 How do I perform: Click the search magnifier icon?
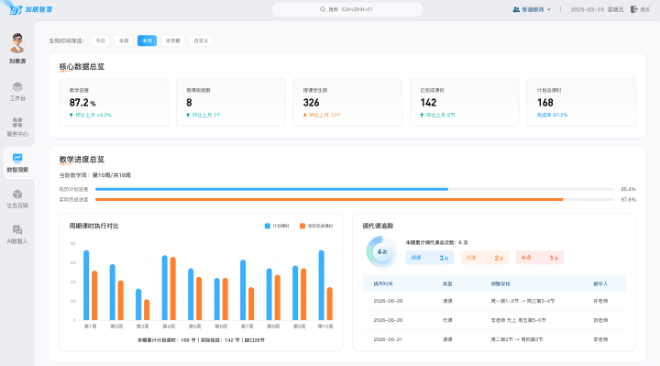(322, 9)
